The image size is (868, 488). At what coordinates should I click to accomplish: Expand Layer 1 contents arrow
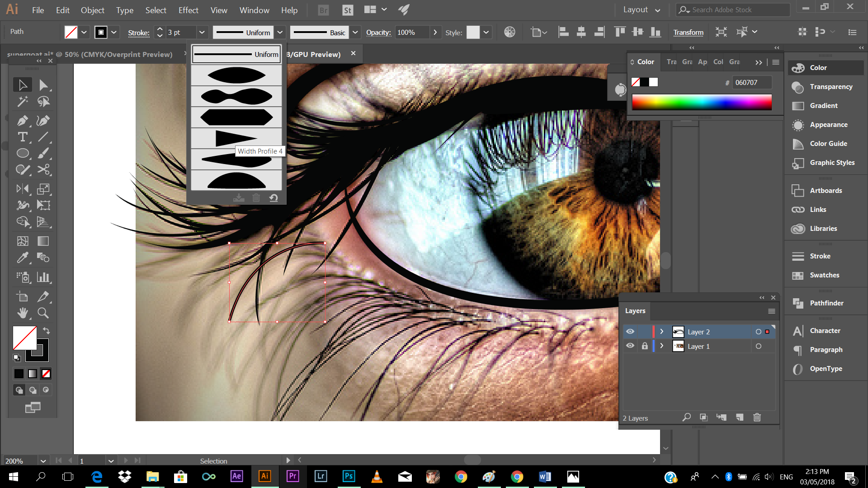point(661,346)
